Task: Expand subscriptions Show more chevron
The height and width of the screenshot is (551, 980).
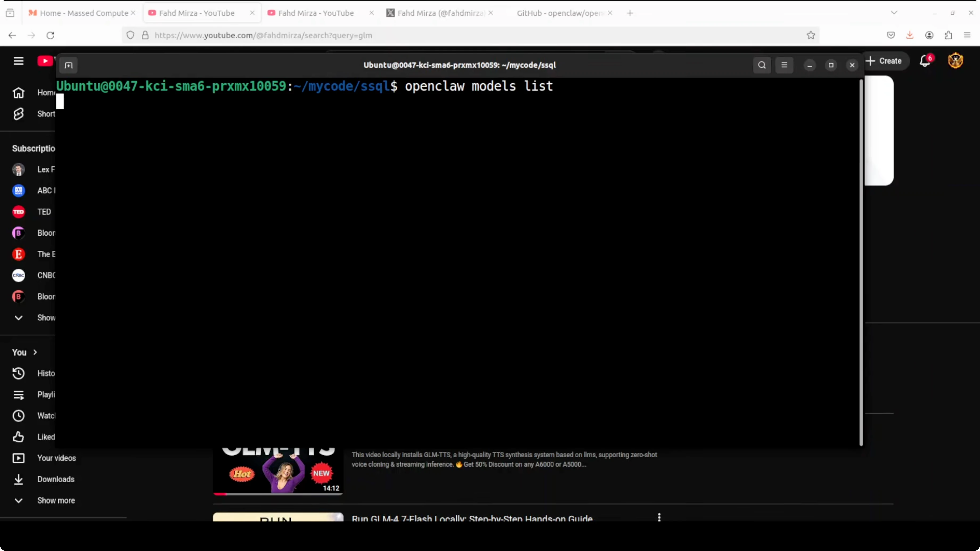Action: pyautogui.click(x=18, y=318)
